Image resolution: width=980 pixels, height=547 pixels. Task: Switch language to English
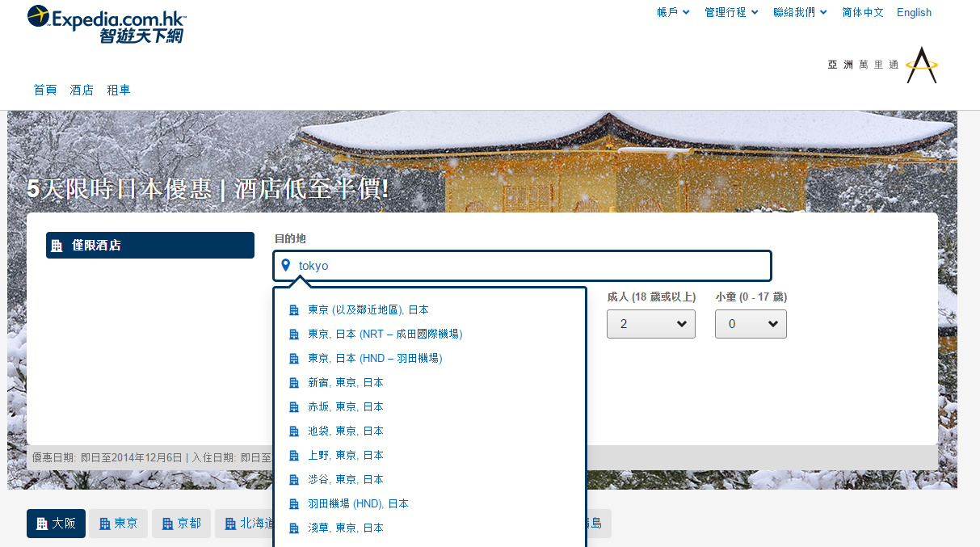pos(914,12)
